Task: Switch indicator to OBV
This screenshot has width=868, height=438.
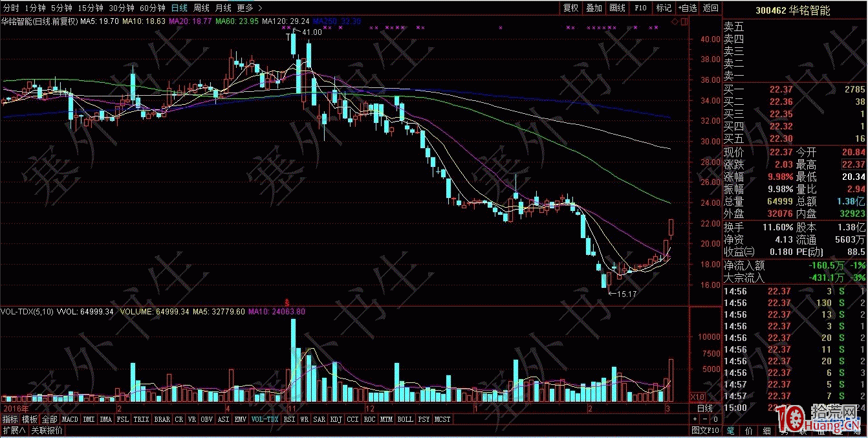Action: tap(207, 419)
